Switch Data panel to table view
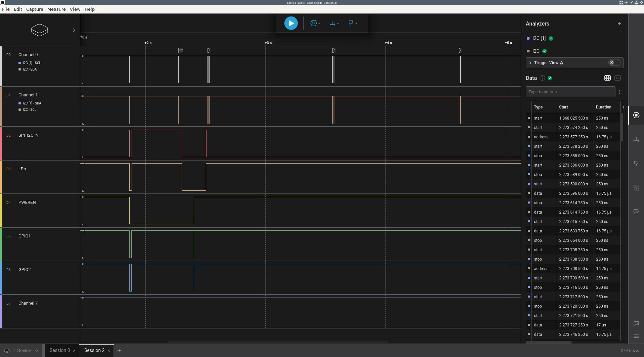The image size is (644, 357). 607,78
